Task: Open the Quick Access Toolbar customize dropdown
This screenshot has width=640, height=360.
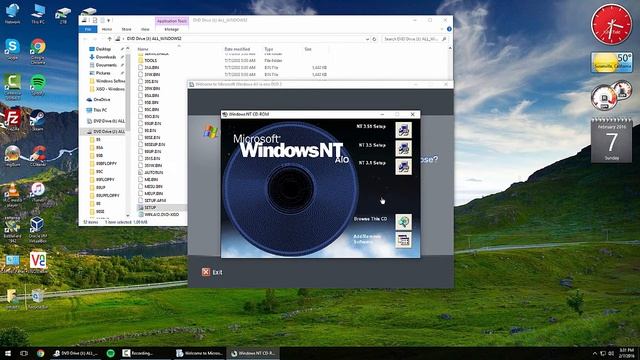Action: pyautogui.click(x=109, y=20)
